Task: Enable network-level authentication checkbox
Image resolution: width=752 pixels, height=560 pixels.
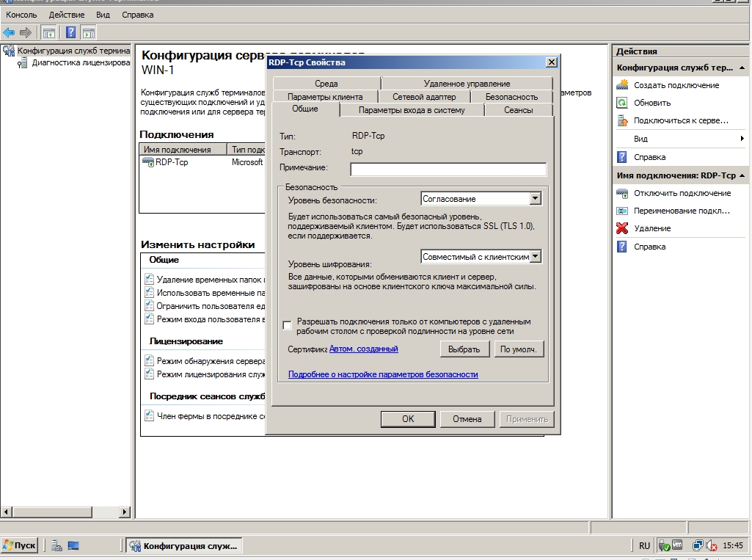Action: click(x=288, y=326)
